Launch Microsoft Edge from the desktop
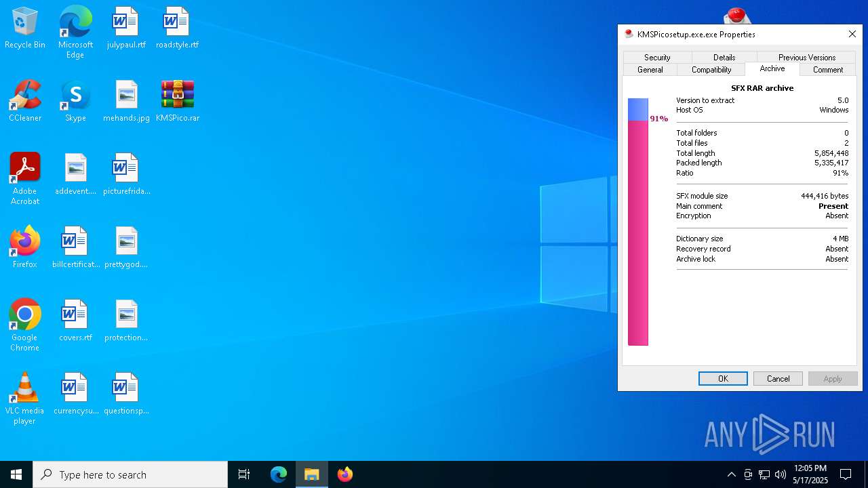The width and height of the screenshot is (868, 488). pyautogui.click(x=75, y=32)
